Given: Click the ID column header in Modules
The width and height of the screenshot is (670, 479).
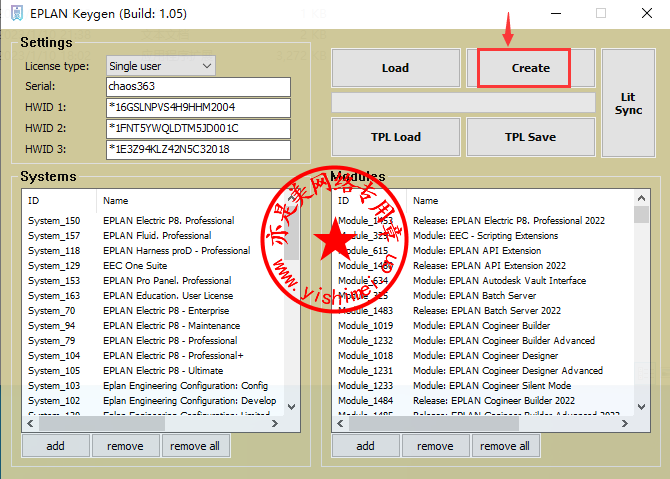Looking at the screenshot, I should click(370, 200).
